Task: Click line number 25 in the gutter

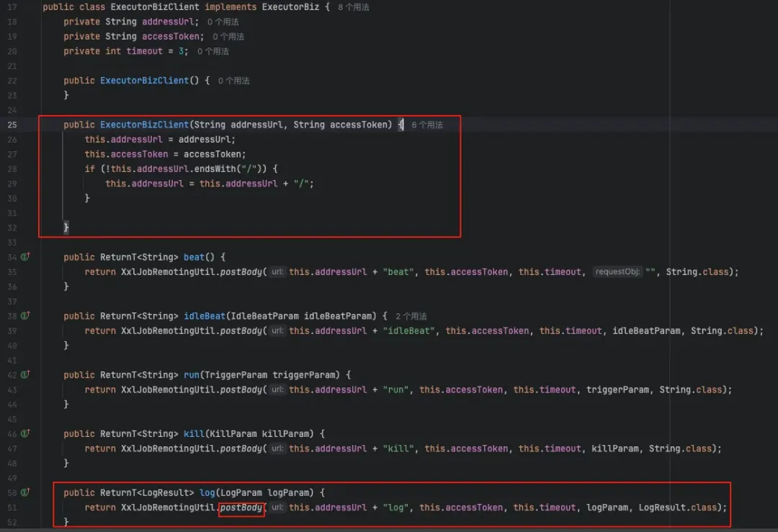Action: (x=12, y=125)
